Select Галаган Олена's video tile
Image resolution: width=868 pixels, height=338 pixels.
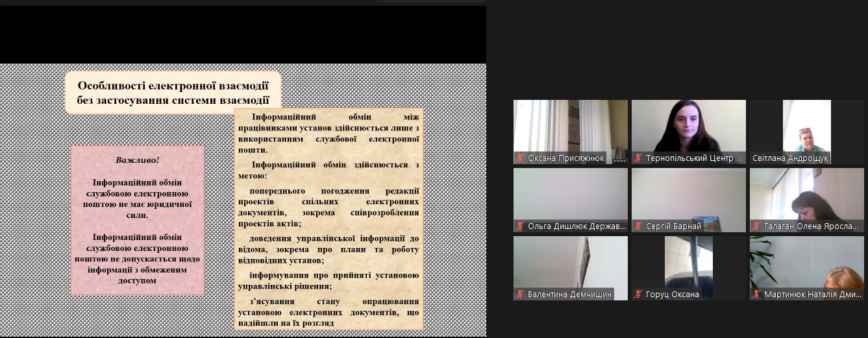pos(807,200)
